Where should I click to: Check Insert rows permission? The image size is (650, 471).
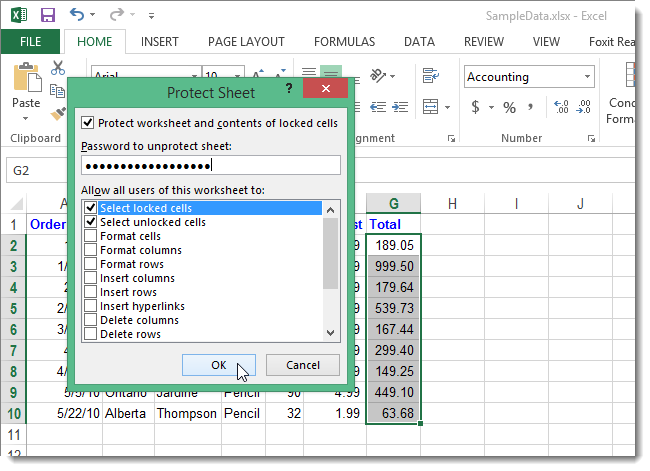[90, 292]
